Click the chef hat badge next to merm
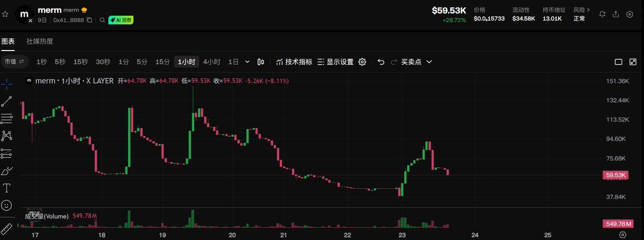Screen dimensions: 644x240 [84, 10]
